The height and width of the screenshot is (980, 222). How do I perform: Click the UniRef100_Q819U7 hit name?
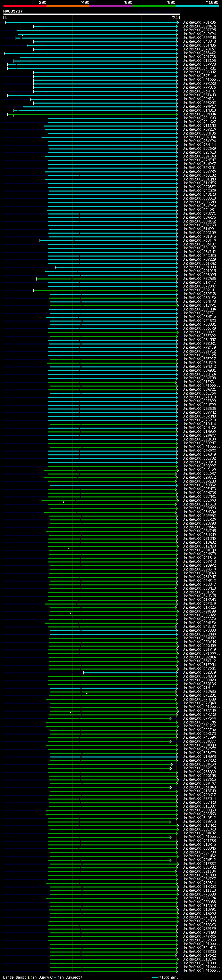click(x=199, y=577)
